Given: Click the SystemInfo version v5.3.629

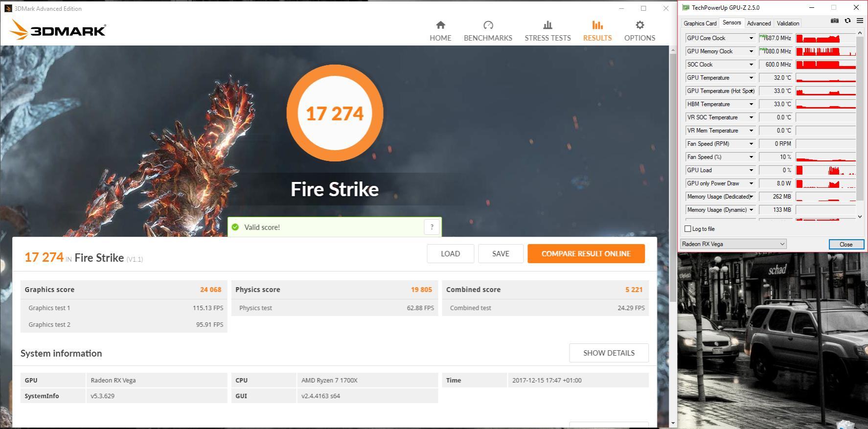Looking at the screenshot, I should click(x=102, y=396).
